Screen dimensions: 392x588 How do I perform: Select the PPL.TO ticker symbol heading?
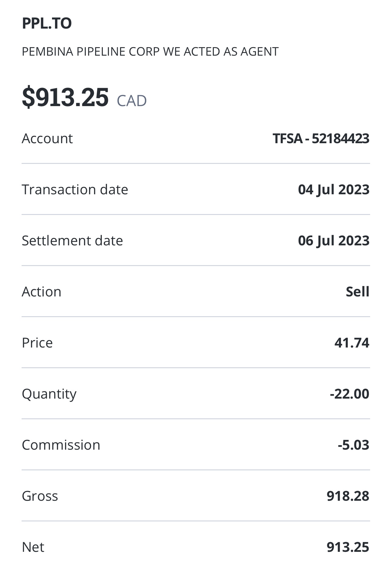[47, 23]
